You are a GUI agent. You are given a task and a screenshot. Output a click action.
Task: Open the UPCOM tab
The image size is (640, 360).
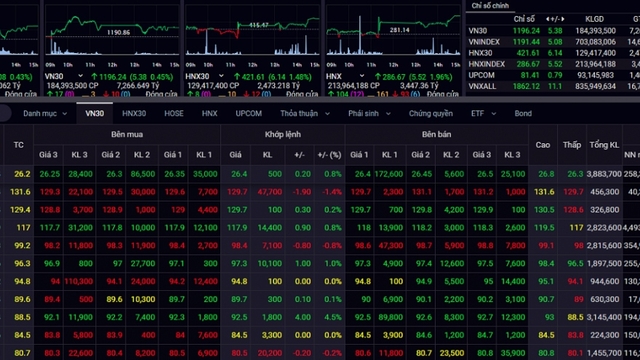click(249, 113)
